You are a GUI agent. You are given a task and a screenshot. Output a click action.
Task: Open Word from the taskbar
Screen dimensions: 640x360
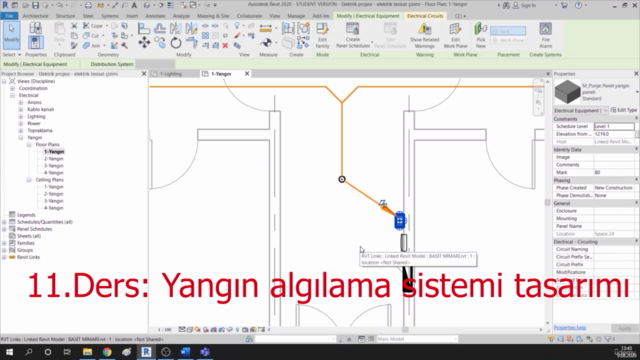coord(185,352)
